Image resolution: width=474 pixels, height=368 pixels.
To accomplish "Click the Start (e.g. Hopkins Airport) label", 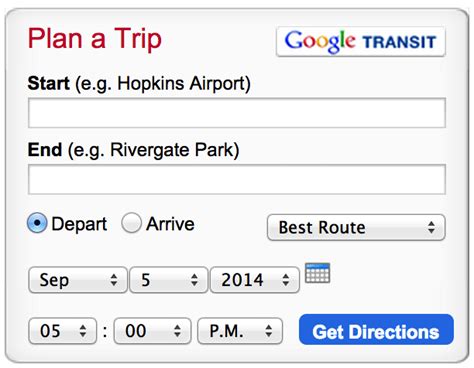I will coord(139,83).
